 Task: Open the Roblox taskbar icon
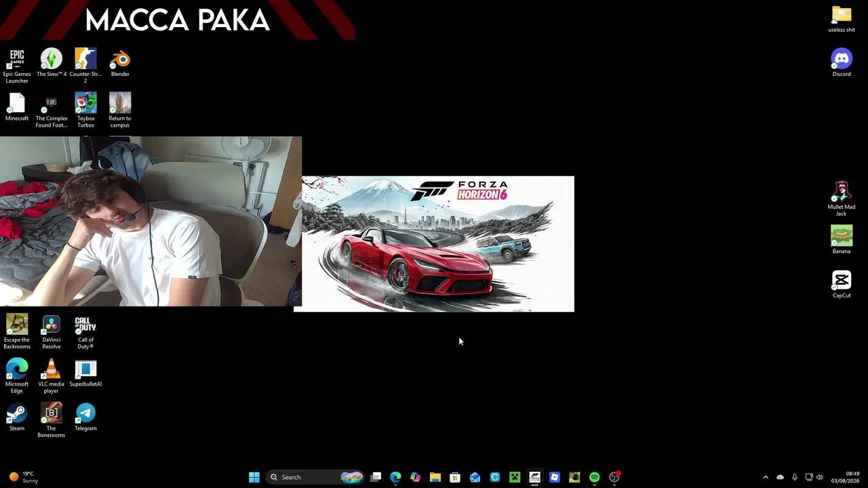[555, 477]
